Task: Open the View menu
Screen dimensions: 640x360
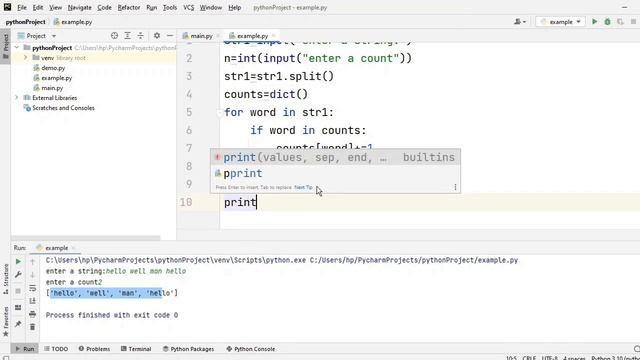Action: (56, 7)
